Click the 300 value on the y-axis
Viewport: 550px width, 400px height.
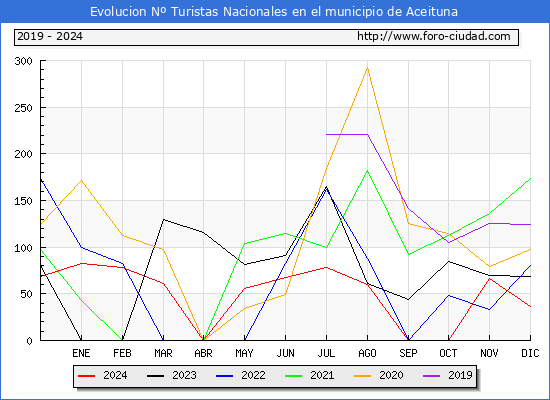click(24, 61)
